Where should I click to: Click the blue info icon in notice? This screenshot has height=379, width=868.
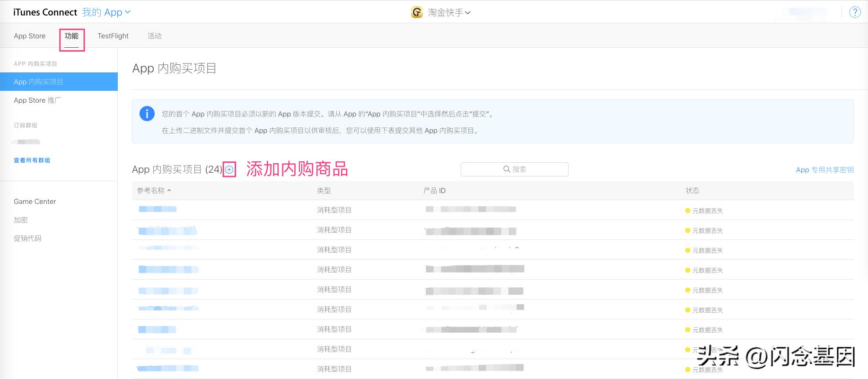(x=147, y=114)
